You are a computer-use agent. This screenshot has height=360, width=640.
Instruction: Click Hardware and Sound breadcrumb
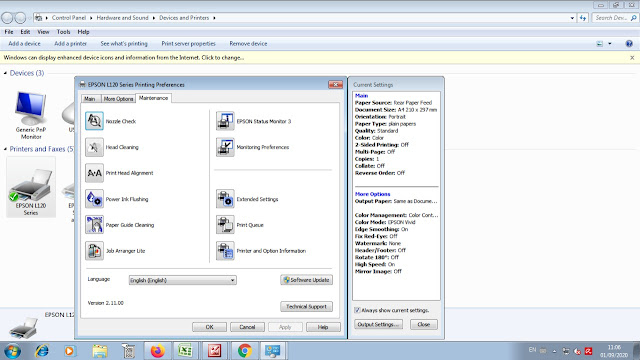tap(122, 18)
